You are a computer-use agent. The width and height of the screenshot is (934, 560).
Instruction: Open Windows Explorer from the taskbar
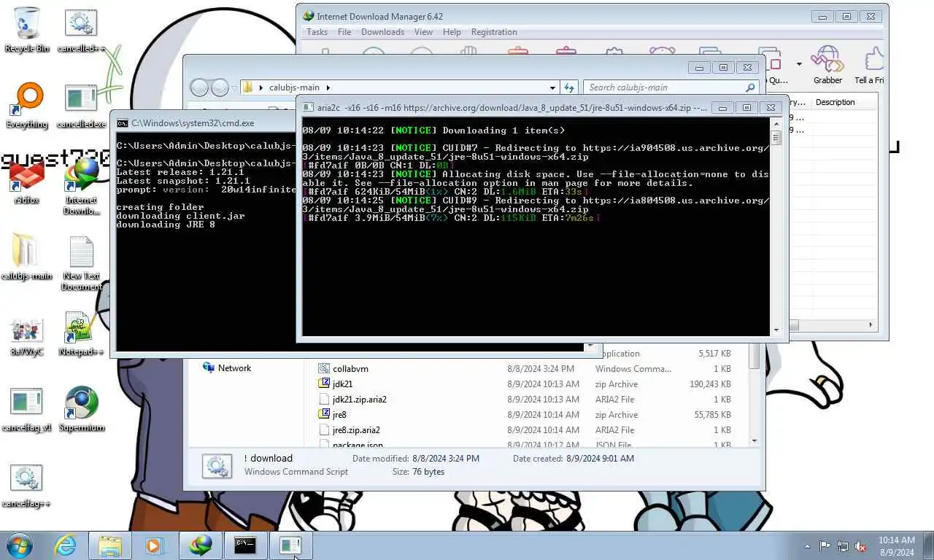(110, 545)
